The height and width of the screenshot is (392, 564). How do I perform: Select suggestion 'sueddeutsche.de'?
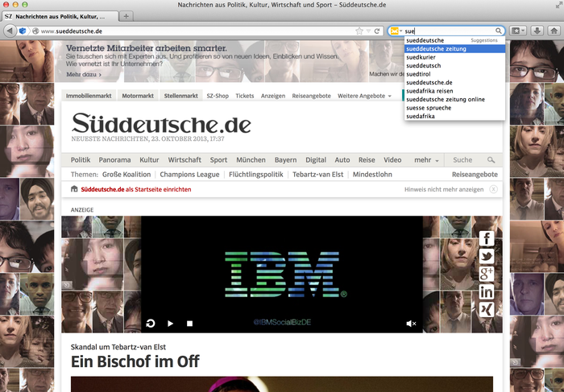pyautogui.click(x=454, y=82)
